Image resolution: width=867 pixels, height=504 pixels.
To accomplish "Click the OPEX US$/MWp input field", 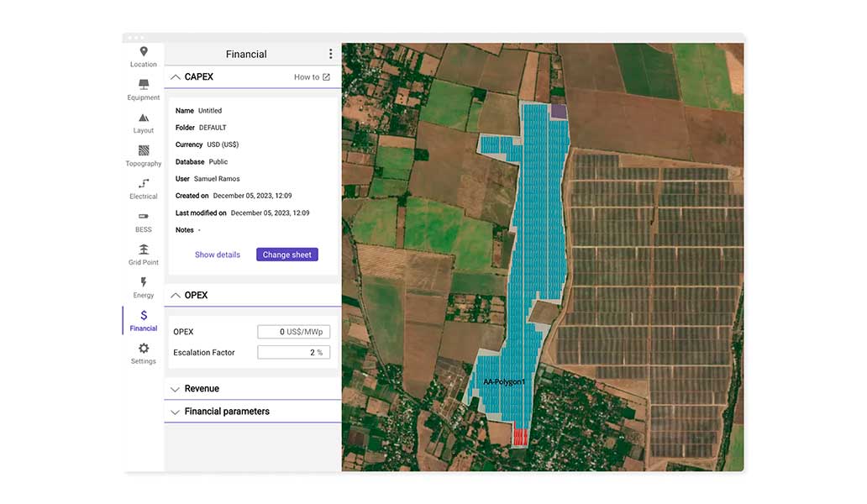I will [x=292, y=332].
